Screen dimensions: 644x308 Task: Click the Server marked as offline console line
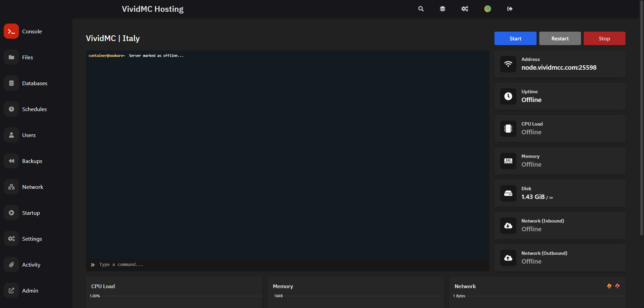(x=156, y=56)
